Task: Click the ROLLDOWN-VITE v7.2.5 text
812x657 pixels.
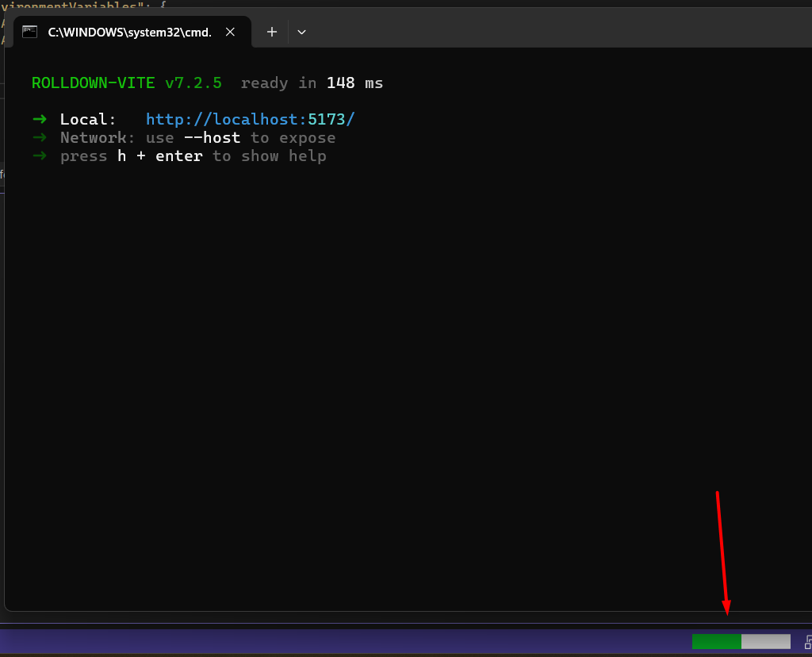Action: [x=127, y=83]
